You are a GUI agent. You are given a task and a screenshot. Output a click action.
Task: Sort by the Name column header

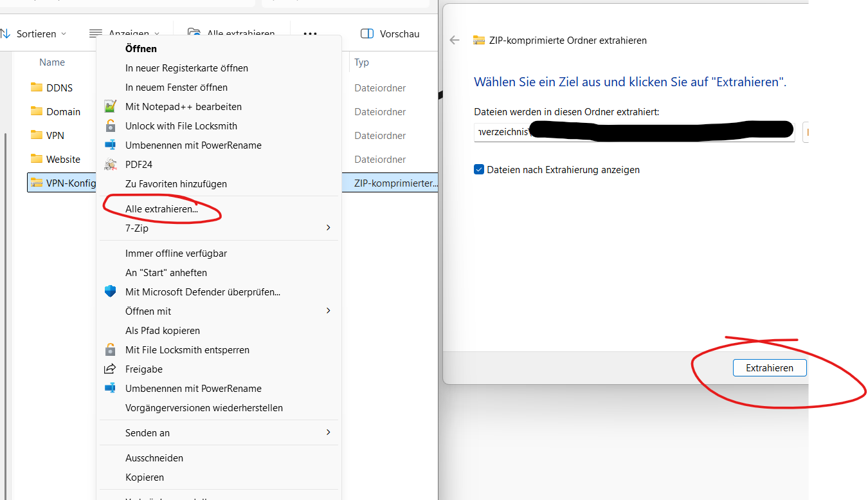[x=52, y=62]
